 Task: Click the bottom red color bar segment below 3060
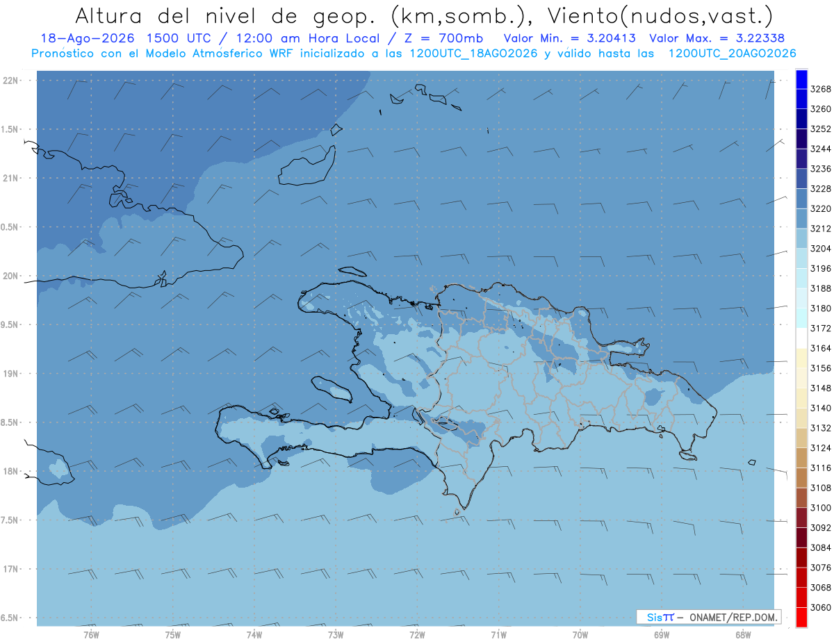pyautogui.click(x=801, y=617)
